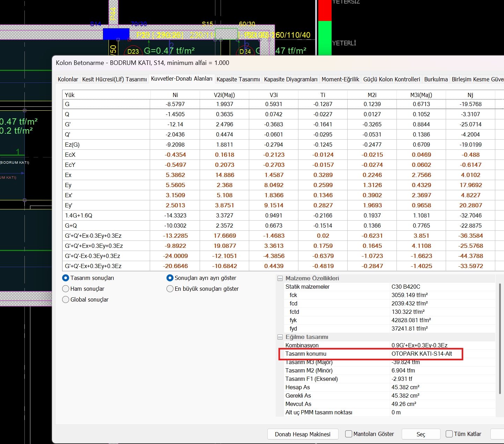Click the Kombinasyon property value
Viewport: 504px width, 444px height.
tap(419, 345)
